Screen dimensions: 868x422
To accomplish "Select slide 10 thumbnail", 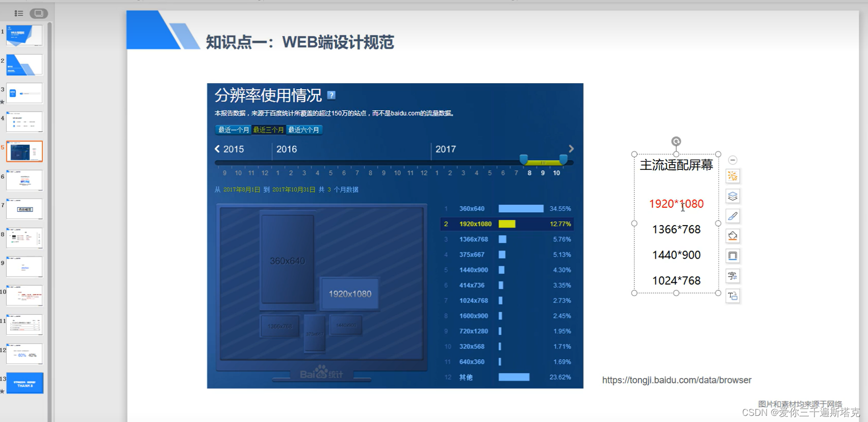I will point(24,296).
